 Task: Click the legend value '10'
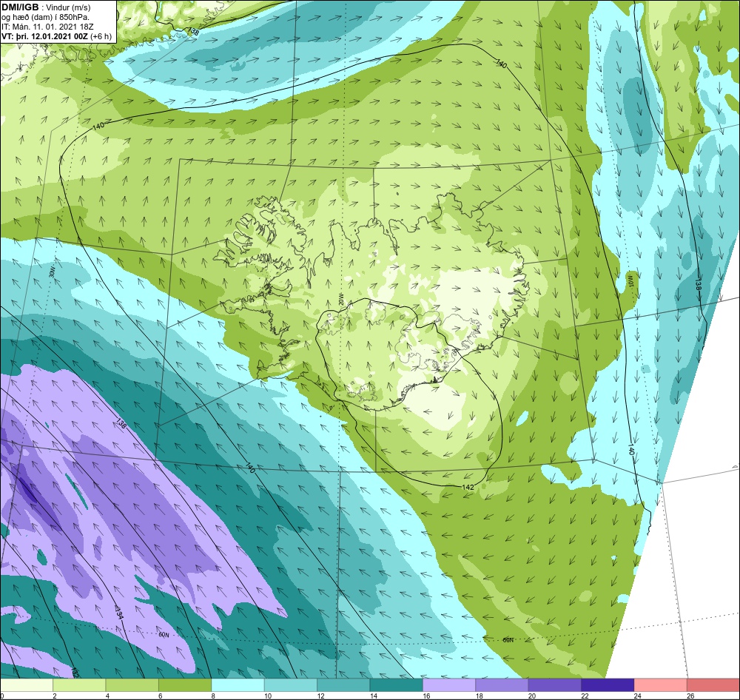tap(268, 696)
